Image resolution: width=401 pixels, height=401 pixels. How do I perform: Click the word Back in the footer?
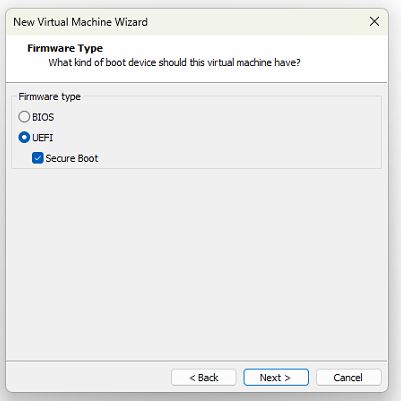[x=208, y=378]
